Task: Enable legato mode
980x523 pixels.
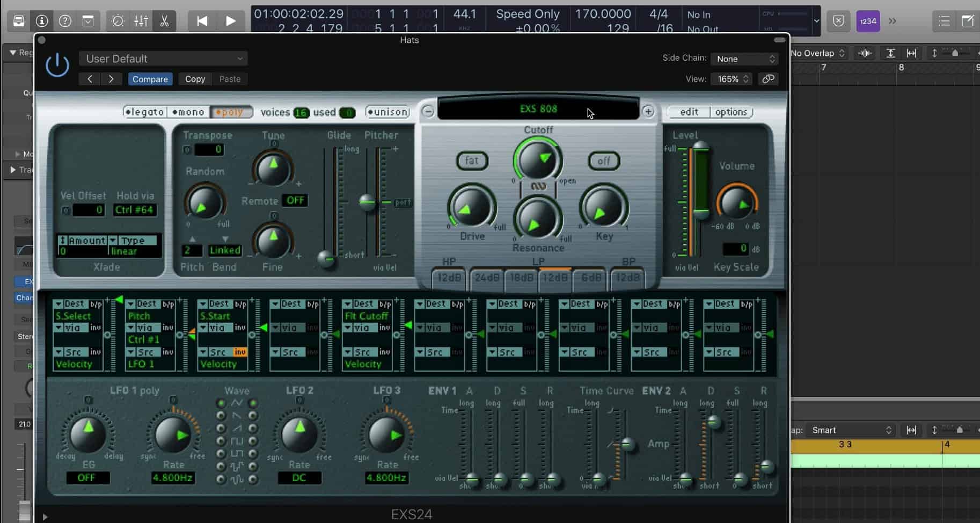Action: coord(144,112)
